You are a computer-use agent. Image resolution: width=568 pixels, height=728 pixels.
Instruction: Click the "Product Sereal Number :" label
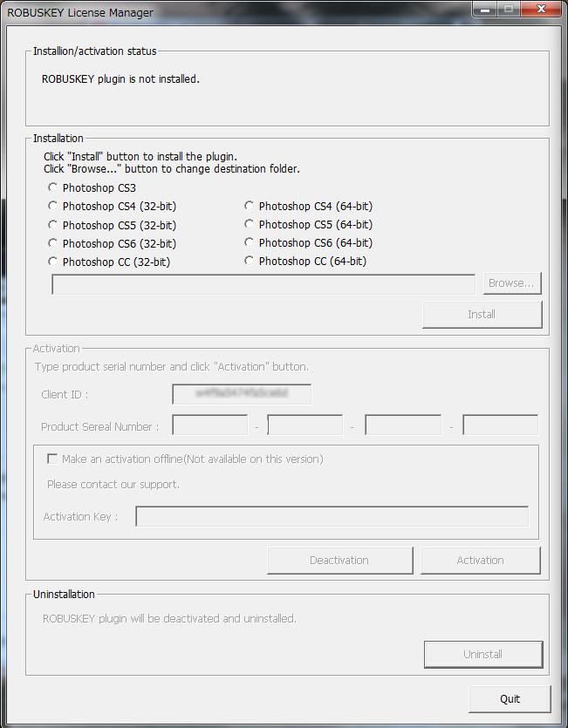point(100,426)
